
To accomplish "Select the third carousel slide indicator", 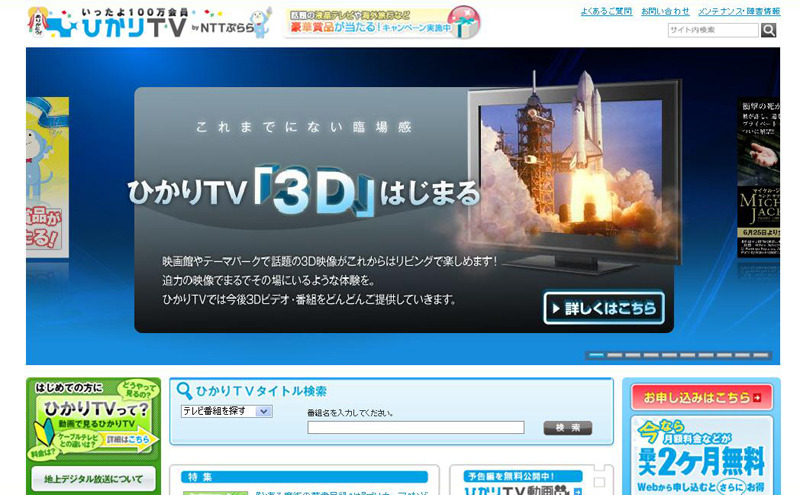I will coord(633,355).
